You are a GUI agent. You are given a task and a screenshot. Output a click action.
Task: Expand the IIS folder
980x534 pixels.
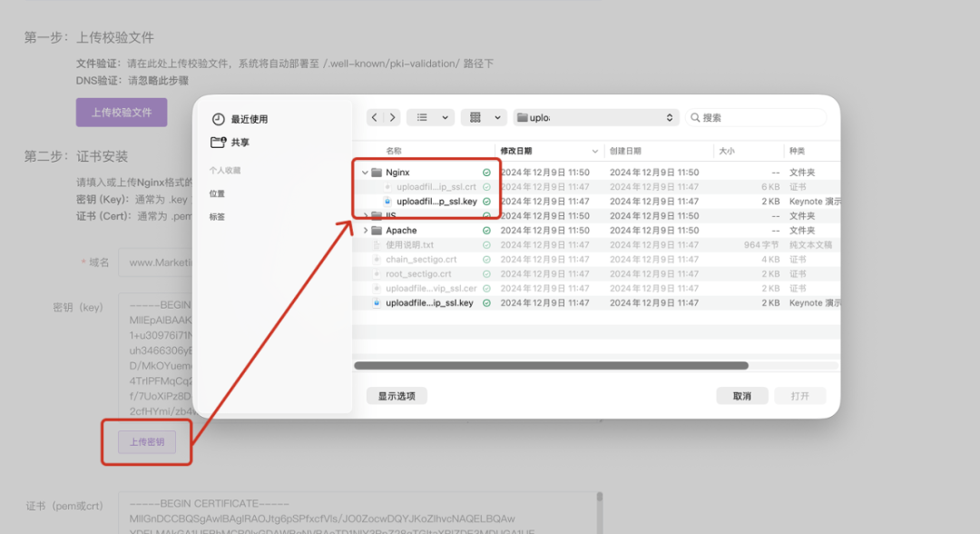(365, 216)
